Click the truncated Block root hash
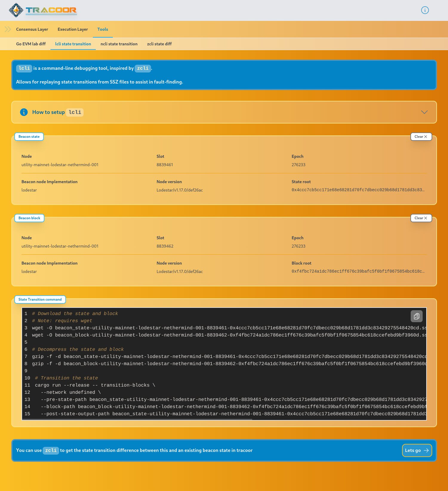This screenshot has width=448, height=491. click(x=358, y=271)
